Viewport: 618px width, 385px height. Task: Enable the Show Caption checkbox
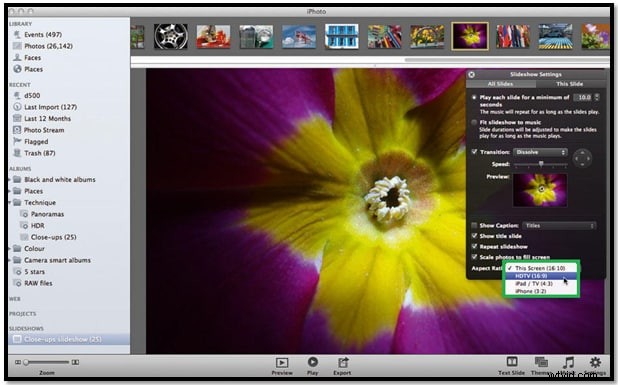474,225
